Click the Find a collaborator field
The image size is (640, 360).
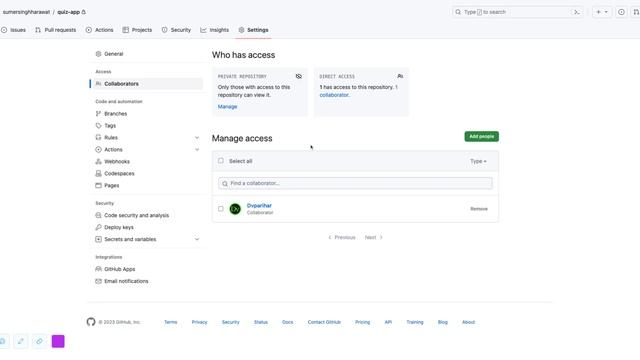[355, 183]
